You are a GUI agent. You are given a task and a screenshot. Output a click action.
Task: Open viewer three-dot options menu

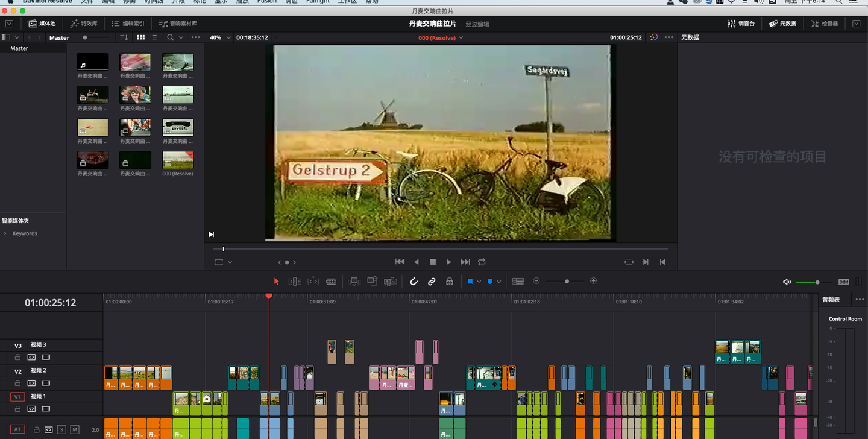pyautogui.click(x=669, y=37)
